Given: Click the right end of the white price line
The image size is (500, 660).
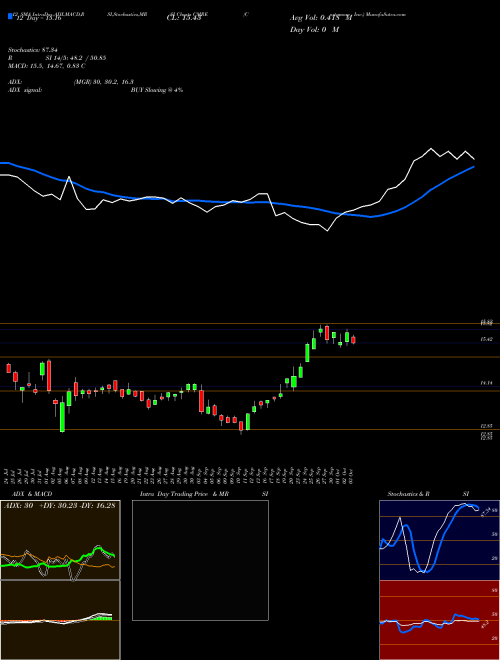Looking at the screenshot, I should tap(474, 159).
